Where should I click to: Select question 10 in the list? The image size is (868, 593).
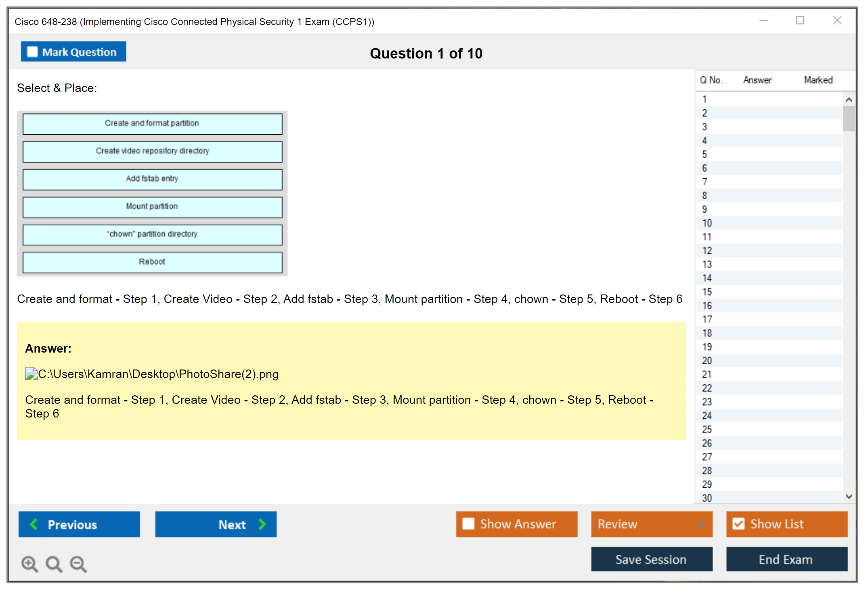pos(707,223)
